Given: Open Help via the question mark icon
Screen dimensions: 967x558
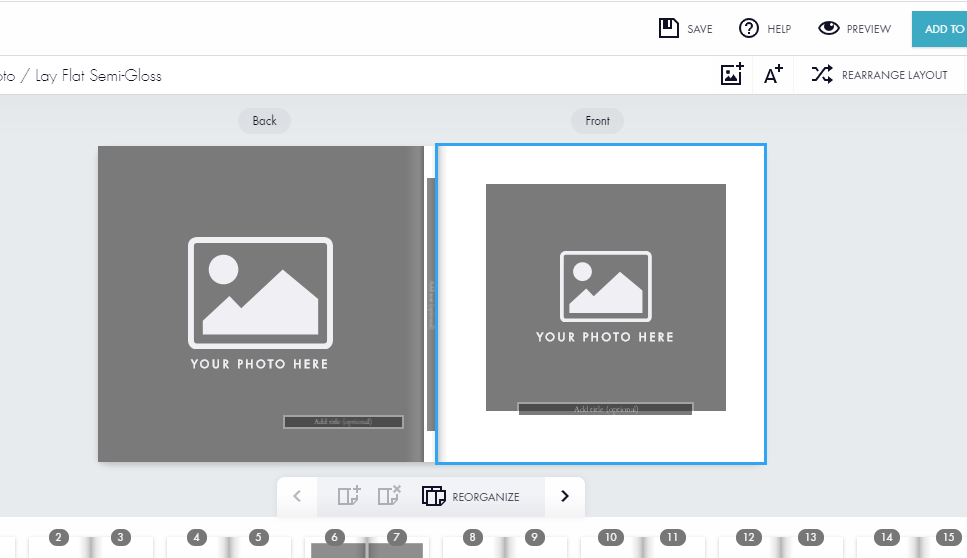Looking at the screenshot, I should (749, 28).
